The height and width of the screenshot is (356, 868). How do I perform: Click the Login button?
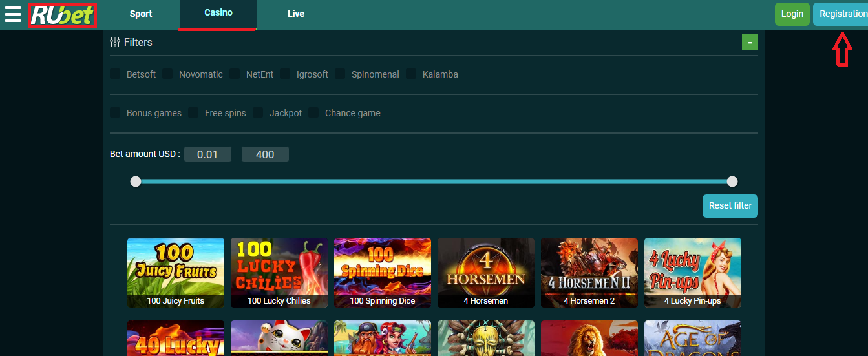tap(792, 14)
